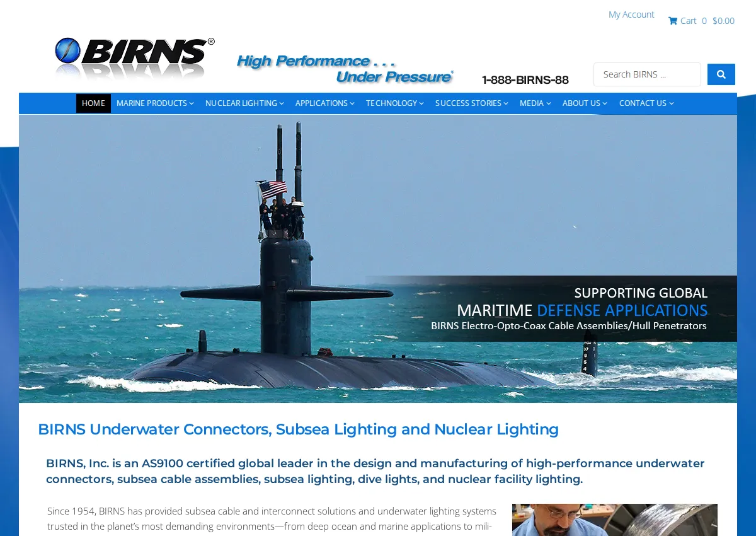Click the AS9100 certified global leader paragraph

(x=375, y=471)
